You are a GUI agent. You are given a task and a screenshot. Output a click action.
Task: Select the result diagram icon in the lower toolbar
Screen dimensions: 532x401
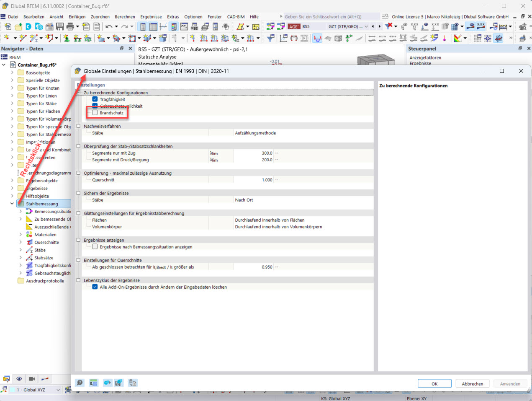(44, 379)
